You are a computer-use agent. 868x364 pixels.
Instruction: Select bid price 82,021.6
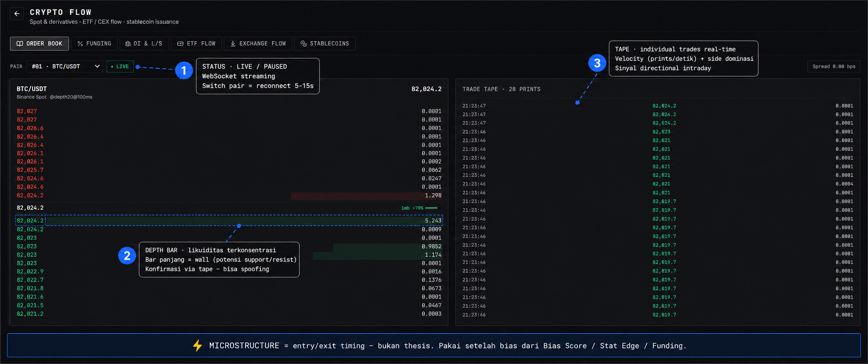[x=30, y=297]
